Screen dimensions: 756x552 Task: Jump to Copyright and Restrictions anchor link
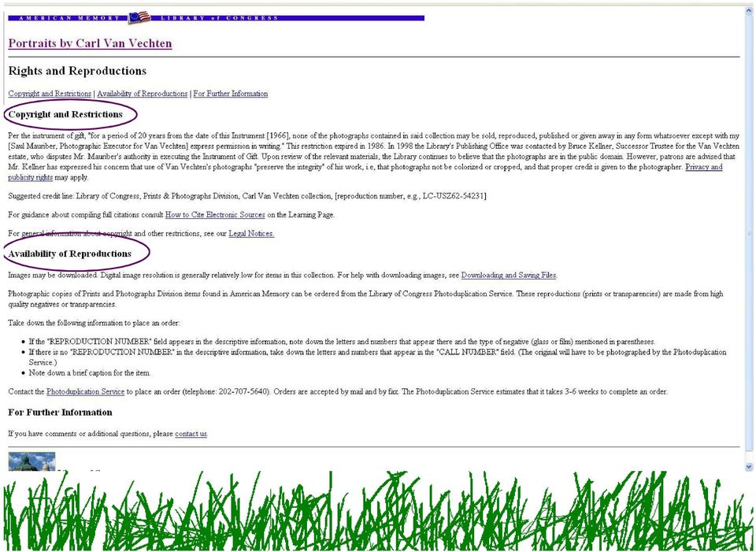coord(50,94)
